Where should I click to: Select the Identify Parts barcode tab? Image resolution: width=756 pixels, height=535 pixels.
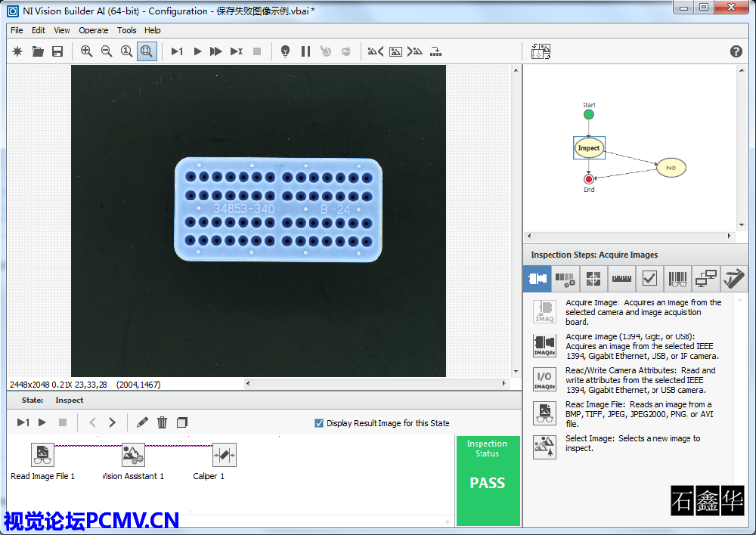[677, 279]
